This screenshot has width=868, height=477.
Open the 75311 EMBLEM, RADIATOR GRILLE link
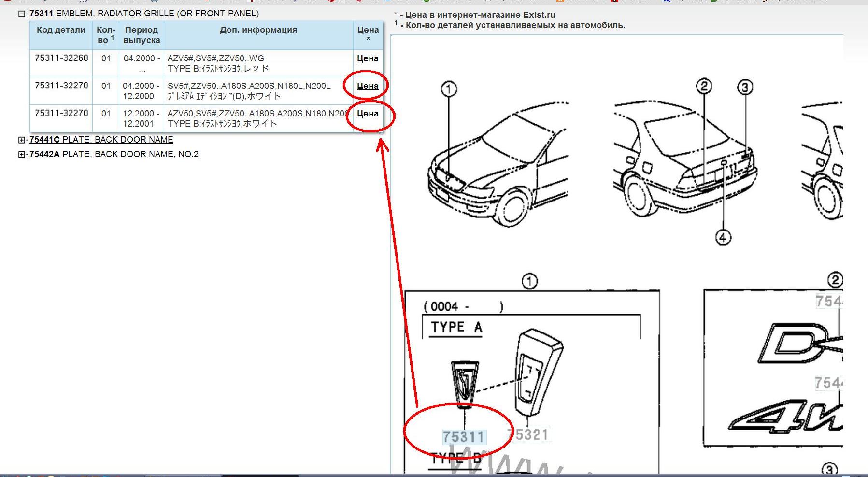pos(144,14)
